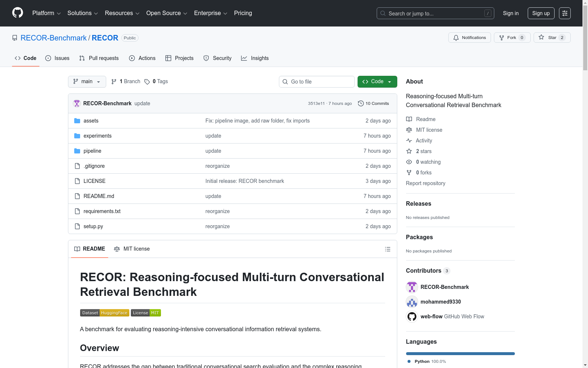This screenshot has height=368, width=588.
Task: Star the RECOR repository
Action: (x=552, y=38)
